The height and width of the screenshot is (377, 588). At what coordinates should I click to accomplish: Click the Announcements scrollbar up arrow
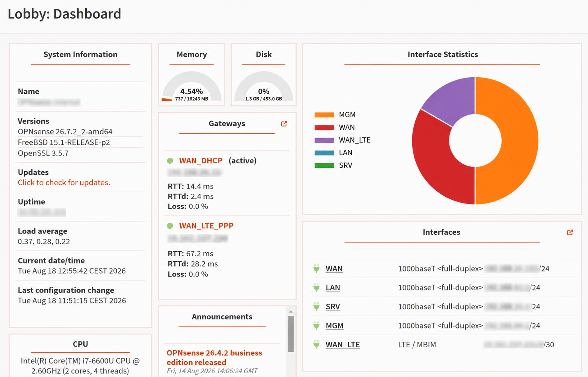click(x=291, y=311)
